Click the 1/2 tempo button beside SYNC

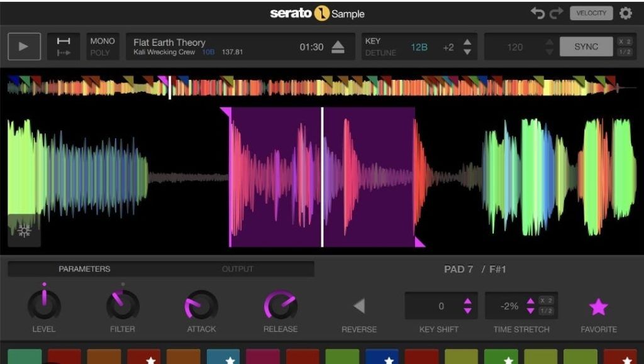pos(625,52)
